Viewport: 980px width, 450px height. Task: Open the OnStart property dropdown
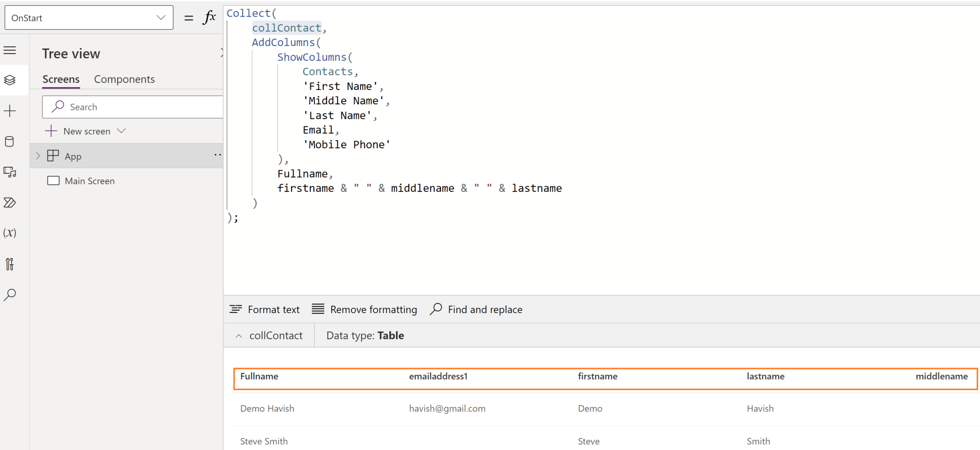160,17
